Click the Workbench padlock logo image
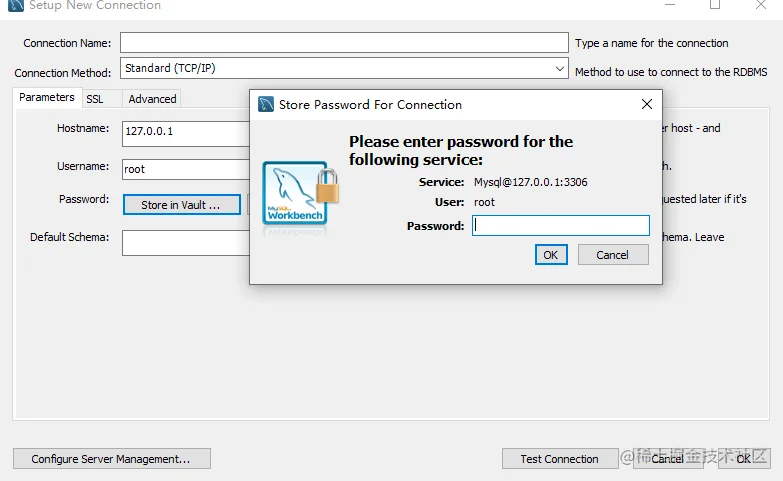This screenshot has height=481, width=783. click(x=300, y=197)
